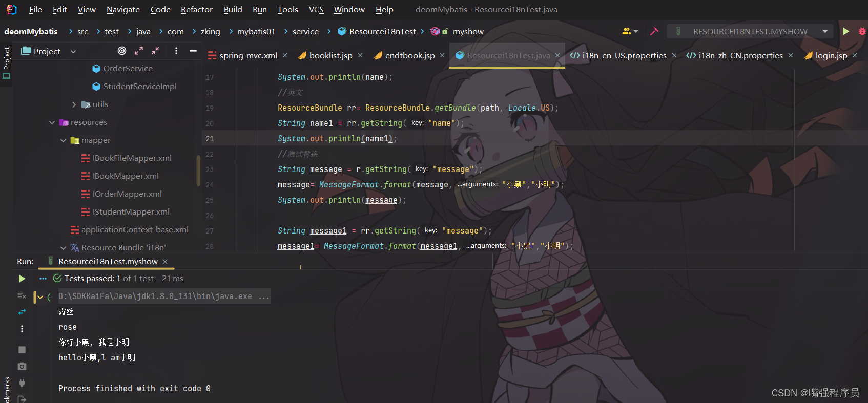Locate the opened file in Project tree
Image resolution: width=868 pixels, height=403 pixels.
pos(122,51)
